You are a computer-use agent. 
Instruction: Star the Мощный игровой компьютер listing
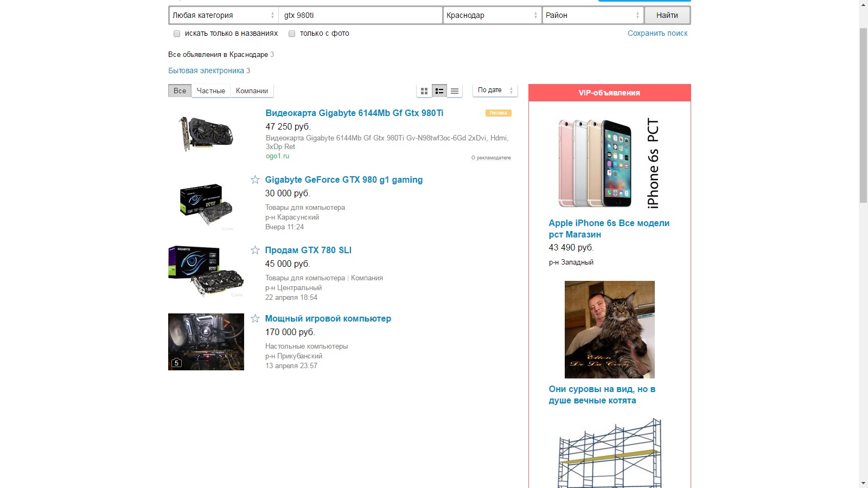[x=255, y=318]
